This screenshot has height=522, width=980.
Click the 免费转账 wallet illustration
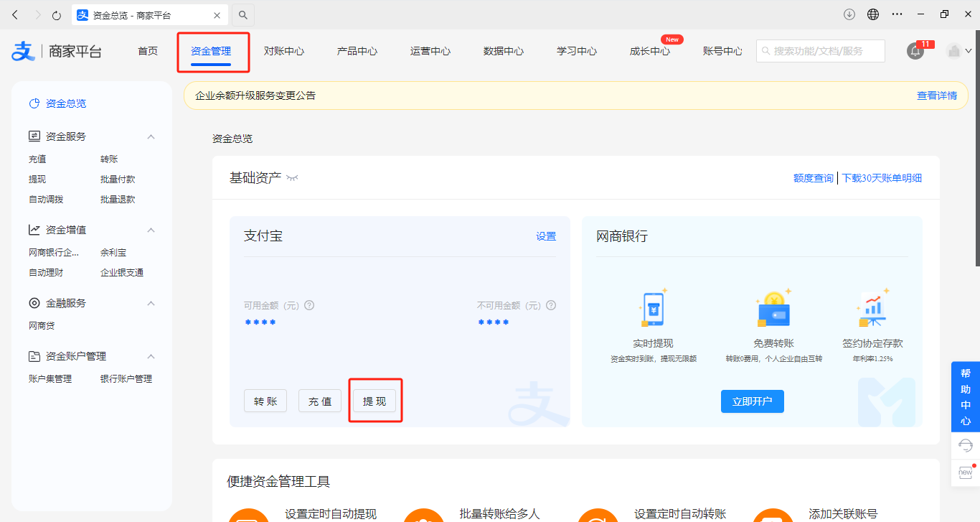coord(774,309)
